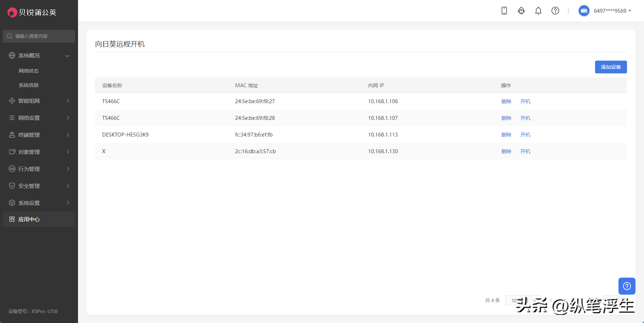Screen dimensions: 644x323
Task: Delete device with IP 10.168.1.107
Action: tap(506, 118)
